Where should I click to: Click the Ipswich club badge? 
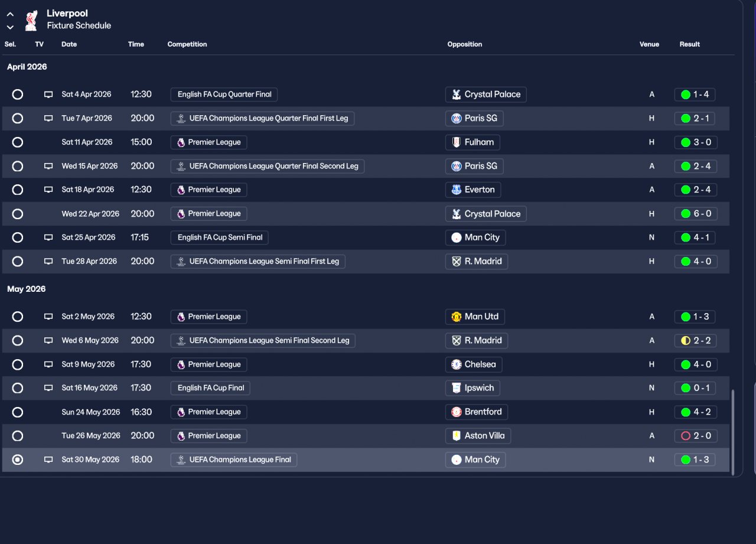coord(456,388)
